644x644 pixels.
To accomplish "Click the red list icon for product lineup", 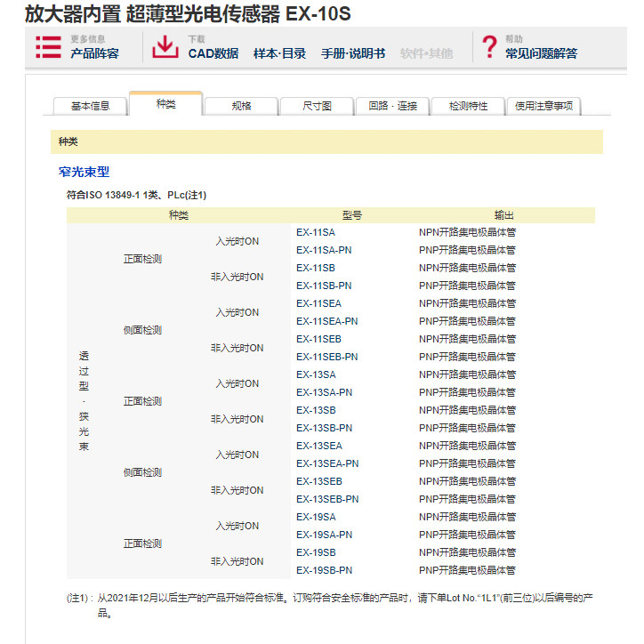I will click(x=48, y=47).
